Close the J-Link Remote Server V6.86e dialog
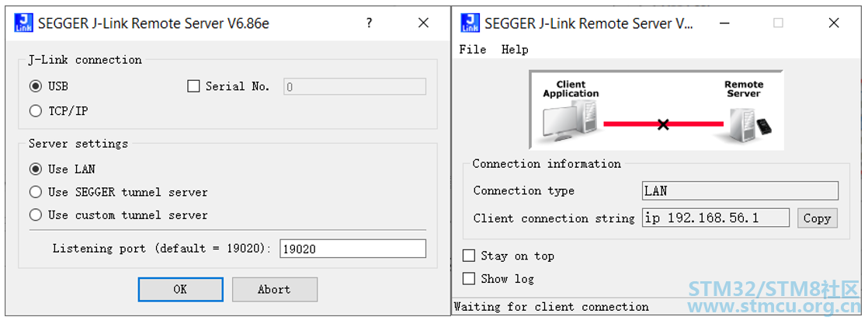The width and height of the screenshot is (868, 324). coord(423,23)
